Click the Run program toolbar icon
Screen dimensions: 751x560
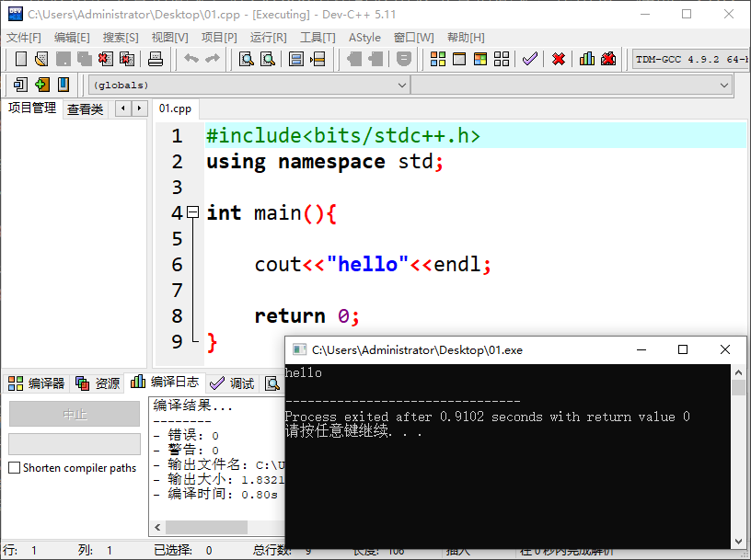pyautogui.click(x=459, y=59)
